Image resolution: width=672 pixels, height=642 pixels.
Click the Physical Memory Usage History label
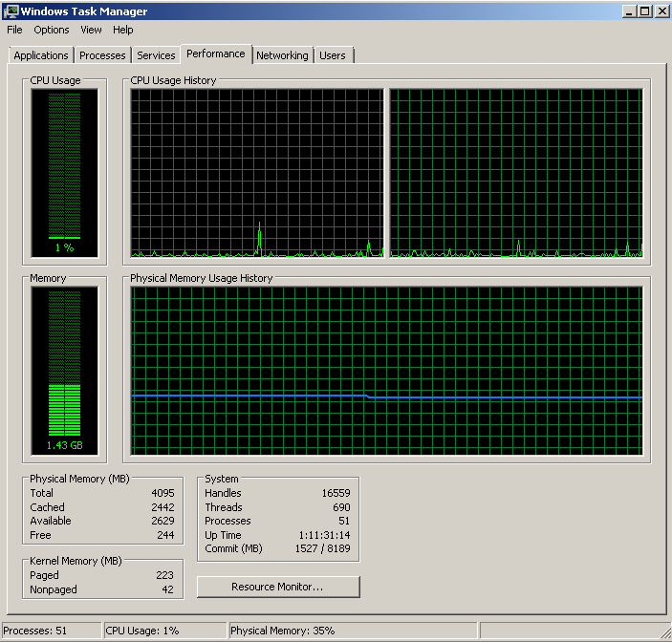coord(202,278)
